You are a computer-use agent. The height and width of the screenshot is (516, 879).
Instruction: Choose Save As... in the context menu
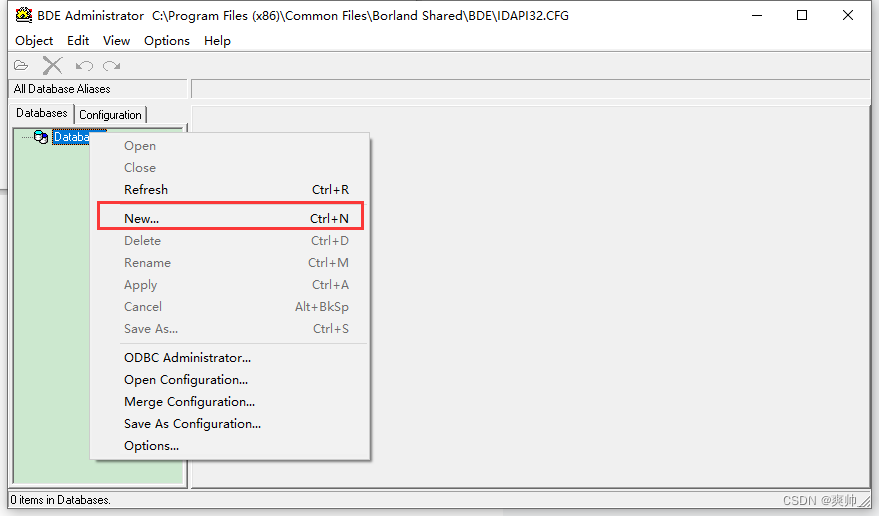(x=230, y=329)
